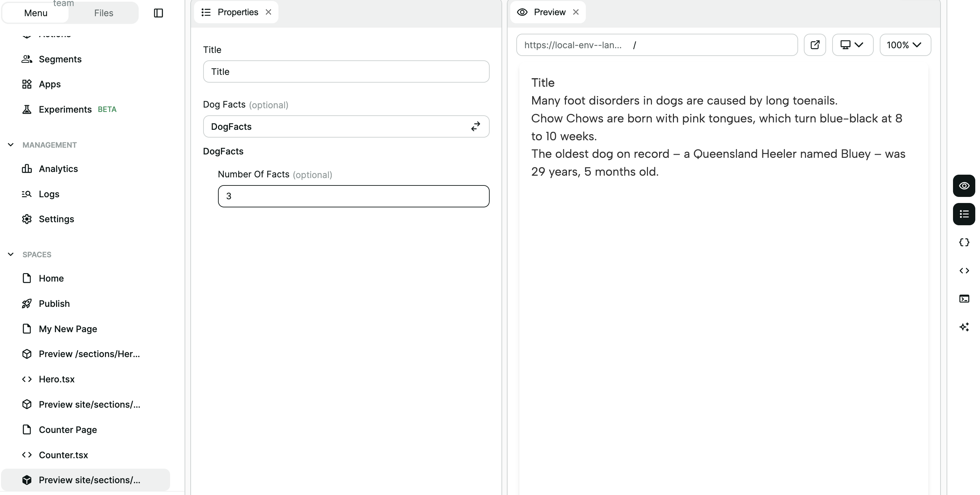Select the Preview tab

point(549,12)
